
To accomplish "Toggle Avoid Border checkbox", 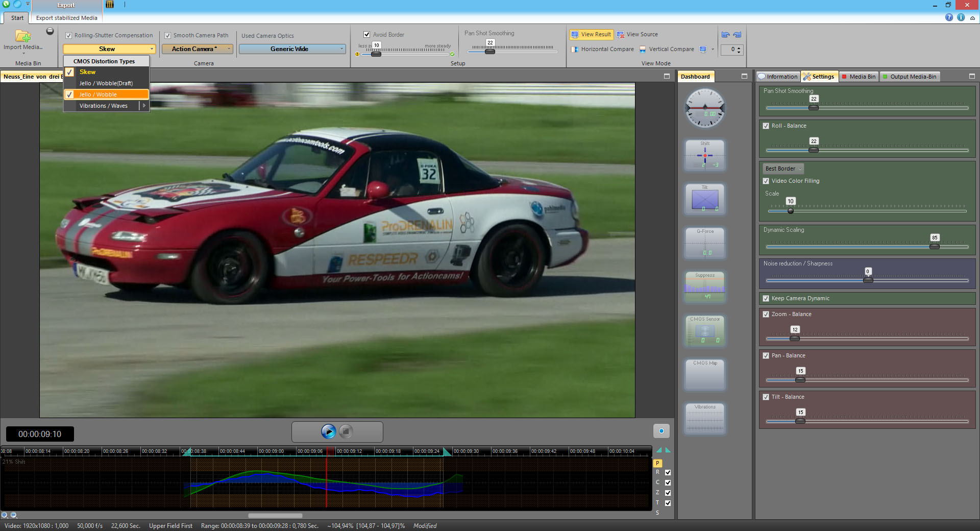I will pos(366,34).
